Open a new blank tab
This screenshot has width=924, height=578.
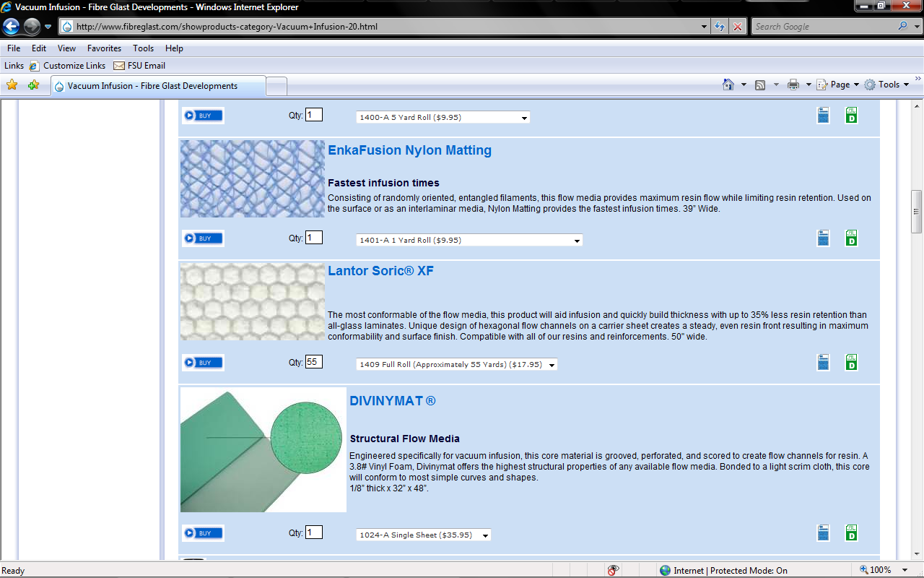pos(276,86)
